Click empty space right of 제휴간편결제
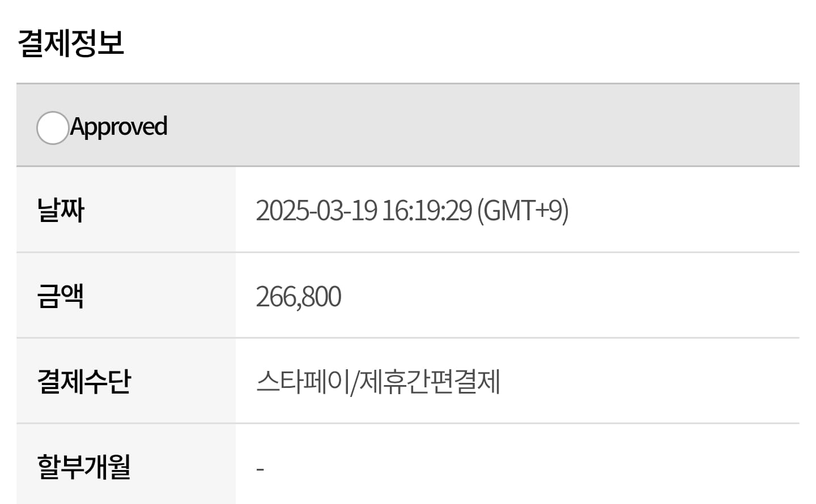Screen dimensions: 816x504 pyautogui.click(x=646, y=381)
